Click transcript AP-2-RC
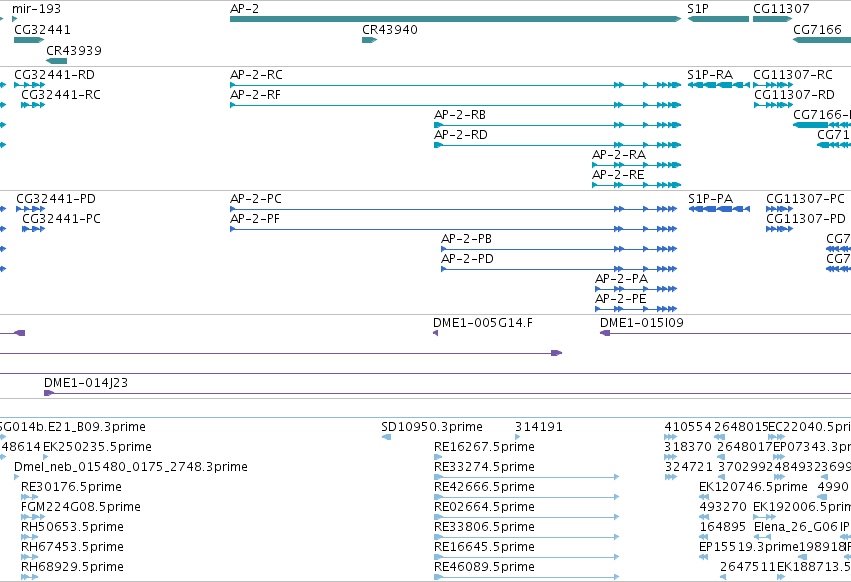This screenshot has width=851, height=582. click(x=455, y=85)
